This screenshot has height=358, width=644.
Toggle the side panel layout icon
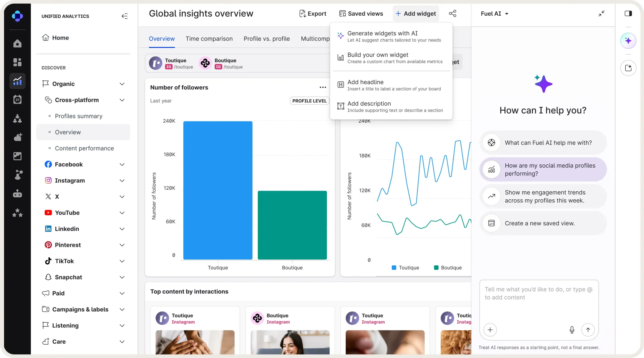pos(628,13)
